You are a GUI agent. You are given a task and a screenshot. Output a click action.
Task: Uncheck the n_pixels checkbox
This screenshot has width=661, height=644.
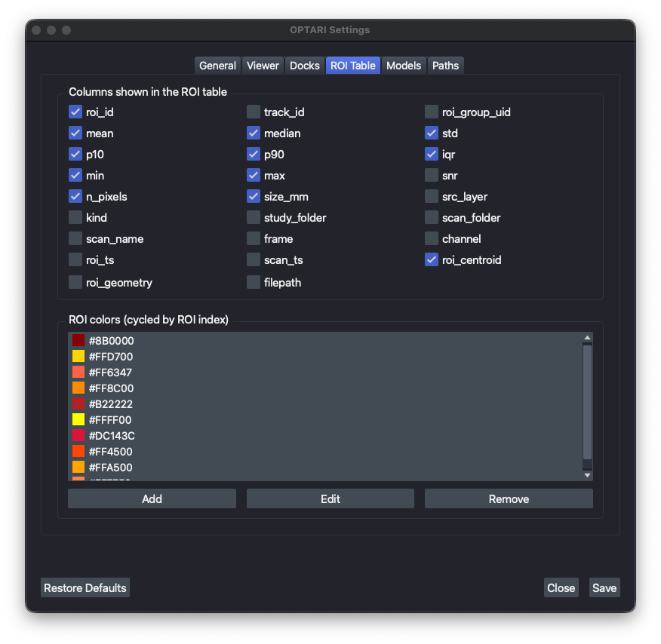[75, 196]
